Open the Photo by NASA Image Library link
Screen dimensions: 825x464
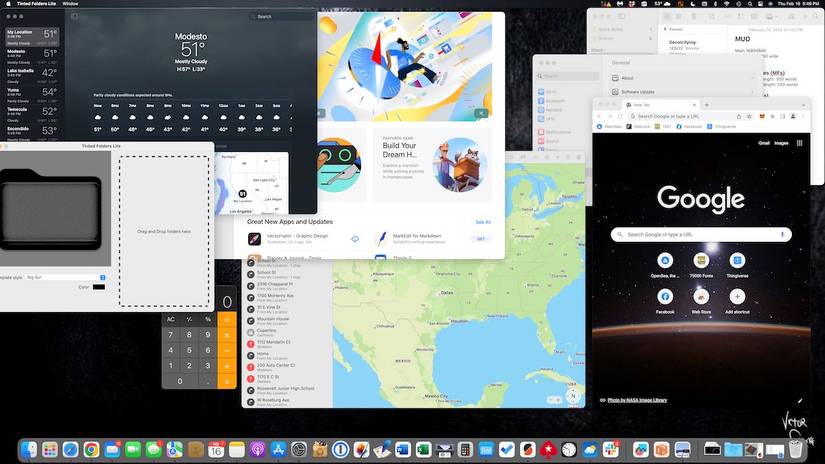[637, 400]
